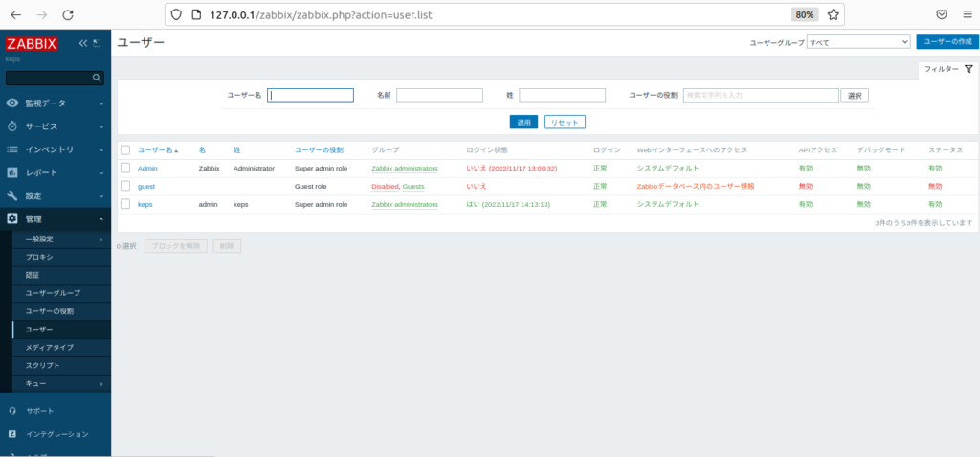Click the リセット filter button
The image size is (980, 457).
[565, 123]
